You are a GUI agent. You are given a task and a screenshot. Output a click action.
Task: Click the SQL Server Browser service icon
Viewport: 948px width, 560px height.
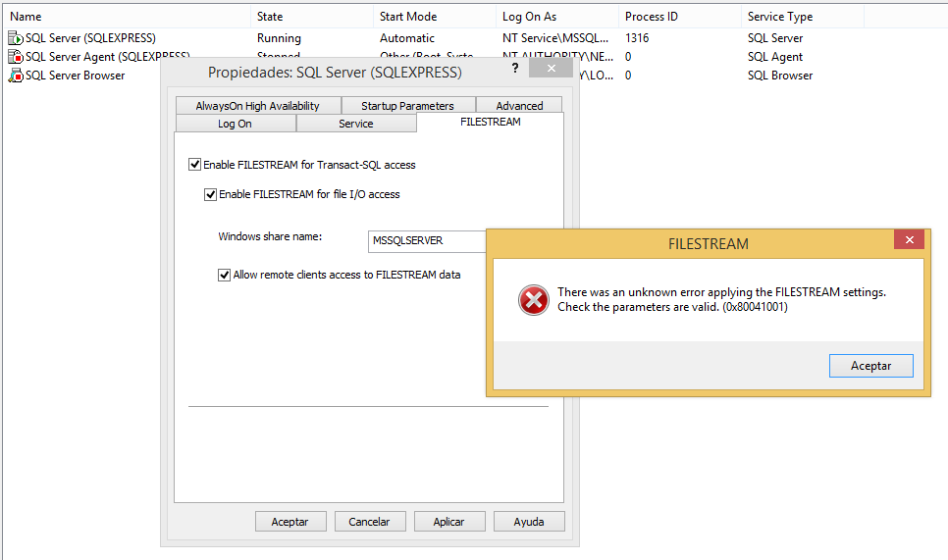point(15,76)
